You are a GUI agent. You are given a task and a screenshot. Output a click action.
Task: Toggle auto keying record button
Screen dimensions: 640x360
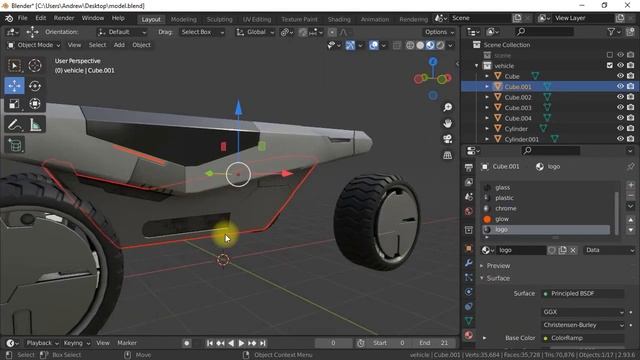click(x=187, y=343)
